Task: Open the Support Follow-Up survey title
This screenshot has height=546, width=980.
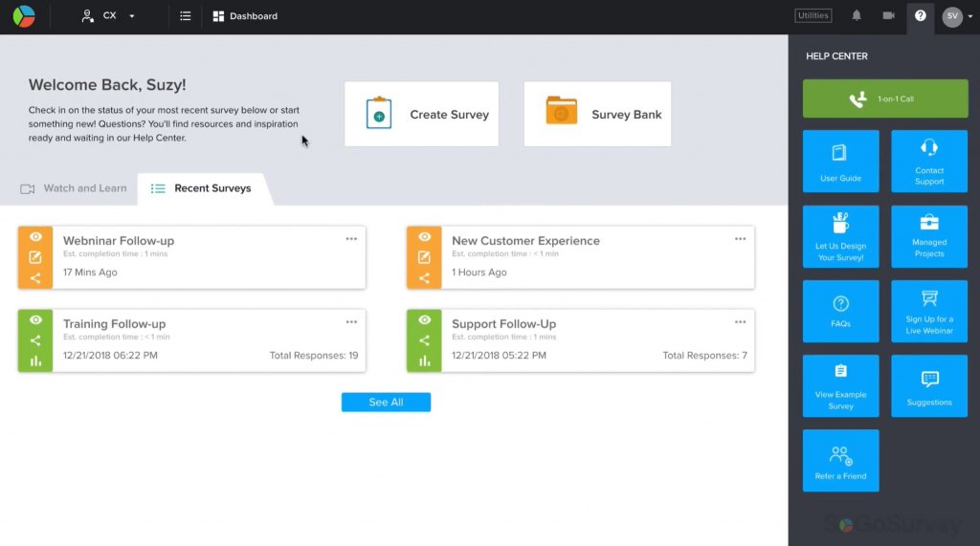Action: (x=503, y=323)
